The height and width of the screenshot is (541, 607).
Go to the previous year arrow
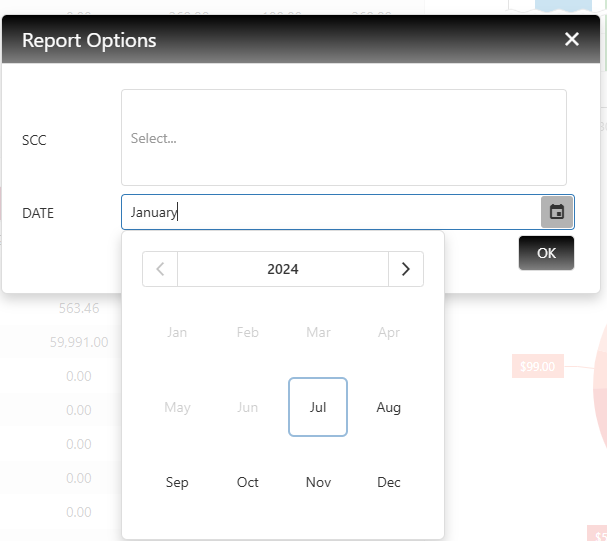pyautogui.click(x=160, y=269)
